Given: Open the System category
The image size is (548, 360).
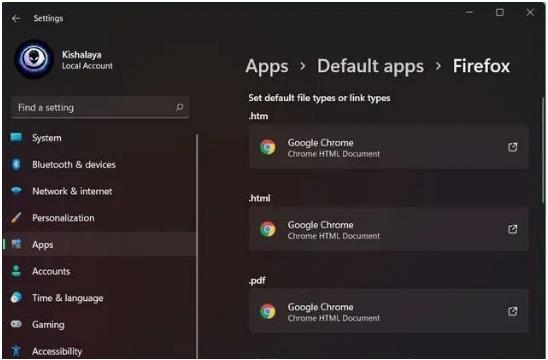Looking at the screenshot, I should click(46, 138).
